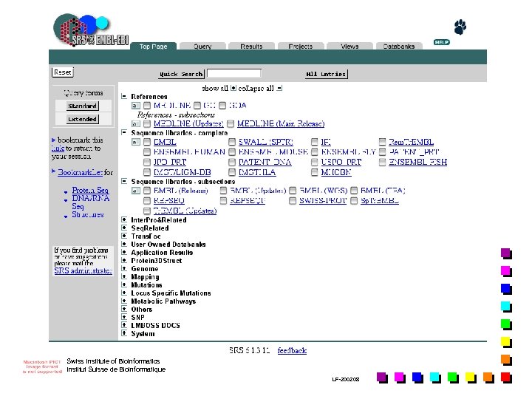Image resolution: width=532 pixels, height=399 pixels.
Task: Open the SRS administrator mail link
Action: (83, 270)
